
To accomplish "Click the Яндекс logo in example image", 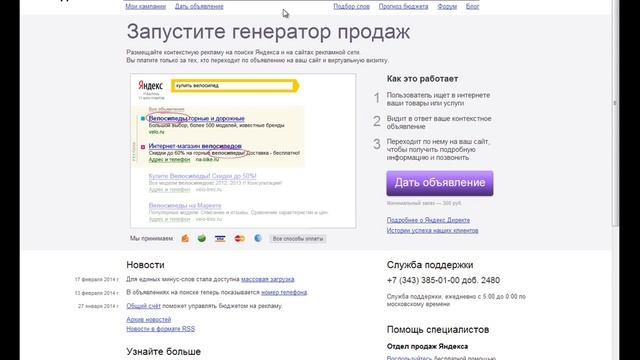I will pyautogui.click(x=151, y=86).
